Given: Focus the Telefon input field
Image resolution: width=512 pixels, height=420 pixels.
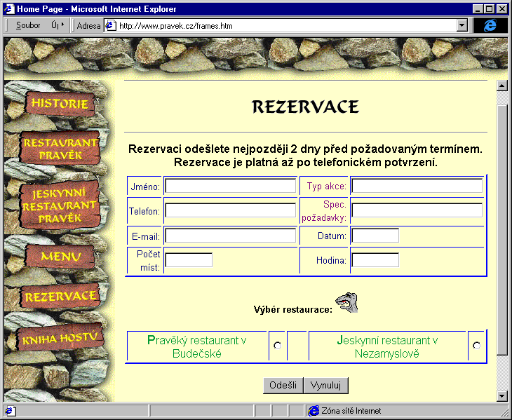Looking at the screenshot, I should [231, 210].
